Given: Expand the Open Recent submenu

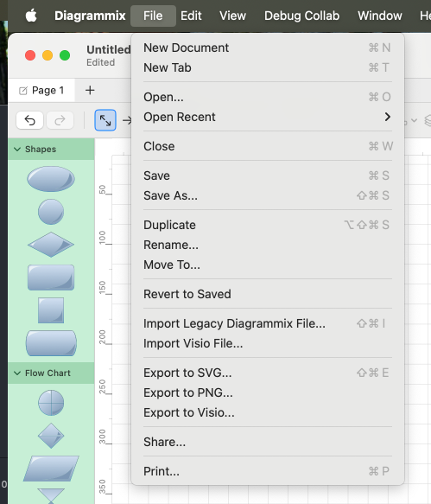Looking at the screenshot, I should click(268, 117).
